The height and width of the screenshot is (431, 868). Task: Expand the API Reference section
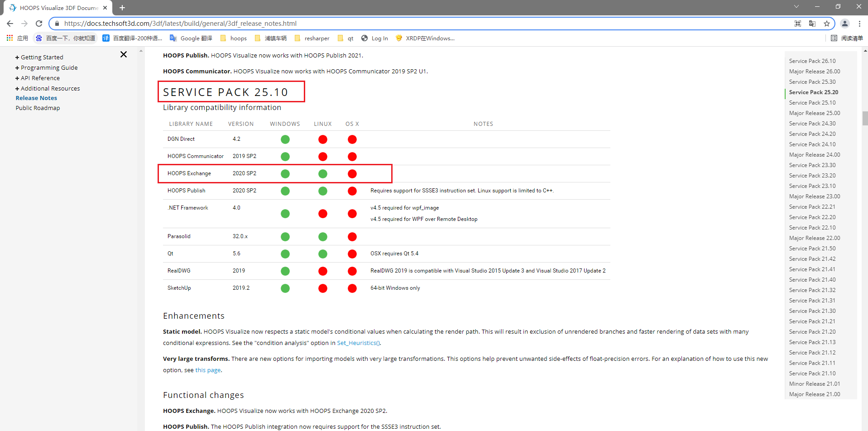(x=38, y=78)
